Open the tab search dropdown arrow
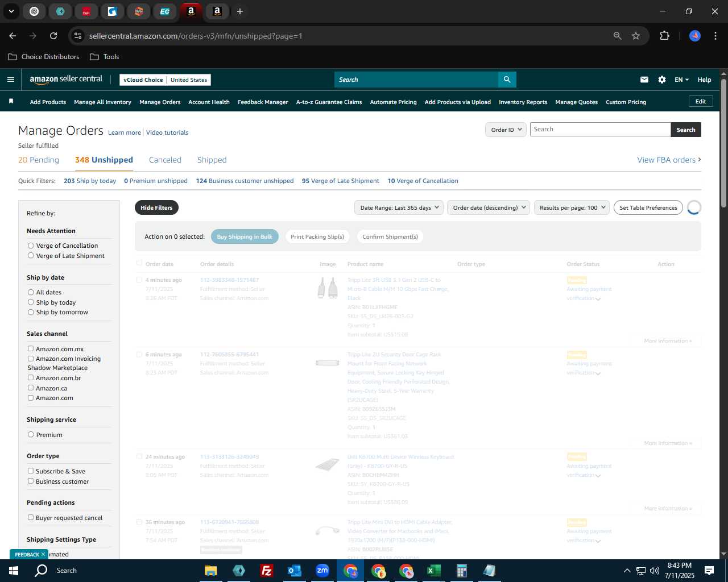Viewport: 728px width, 582px height. 11,11
